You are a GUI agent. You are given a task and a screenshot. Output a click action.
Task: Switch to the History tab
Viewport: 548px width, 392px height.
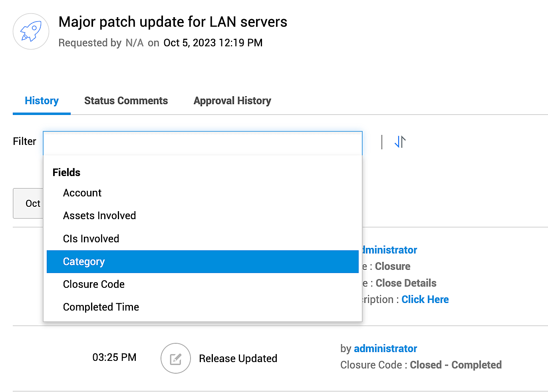(42, 101)
